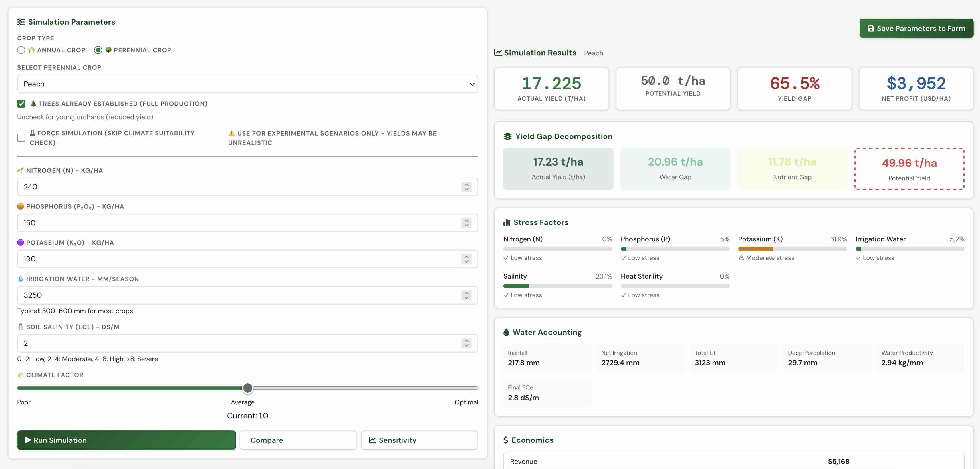
Task: Click the Total ET 3123 mm value
Action: click(710, 363)
